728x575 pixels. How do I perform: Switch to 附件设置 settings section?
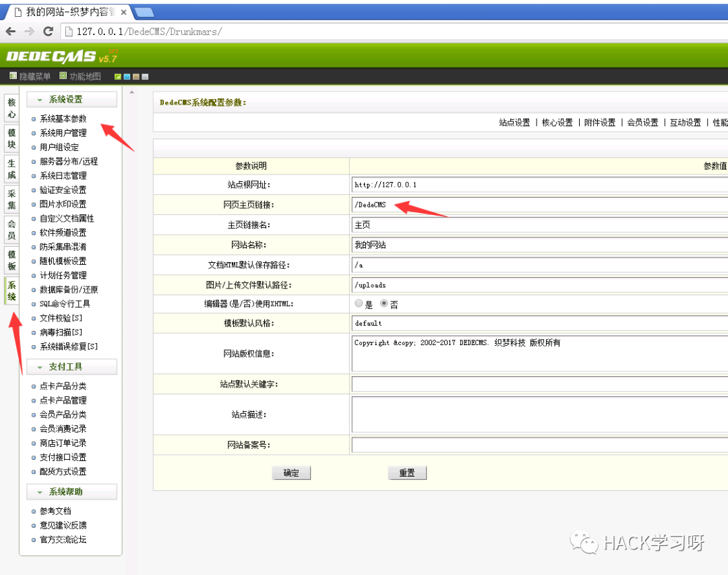[x=600, y=123]
